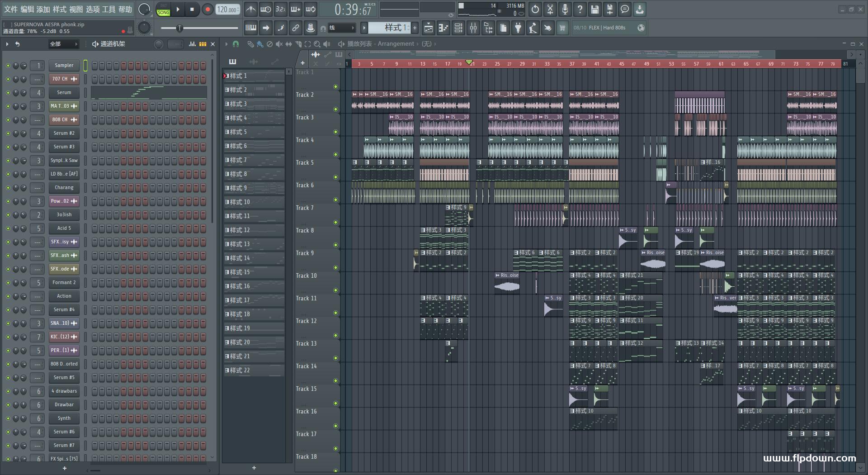
Task: Toggle typing keyboard to piano icon
Action: 250,28
